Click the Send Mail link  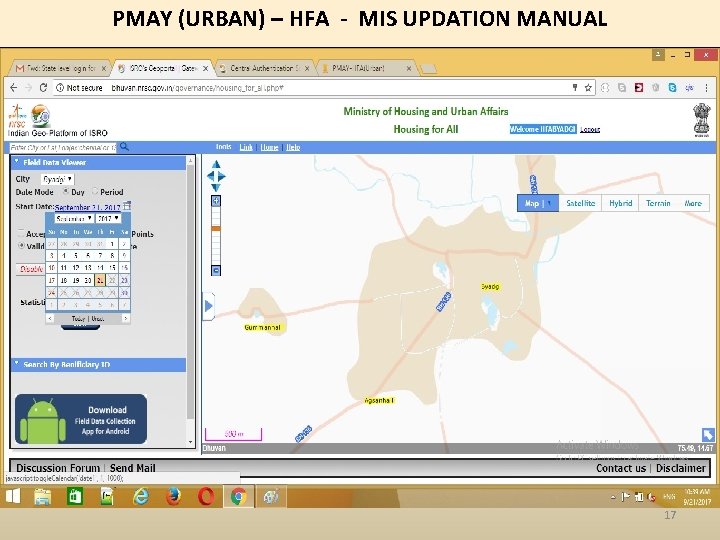pyautogui.click(x=132, y=468)
